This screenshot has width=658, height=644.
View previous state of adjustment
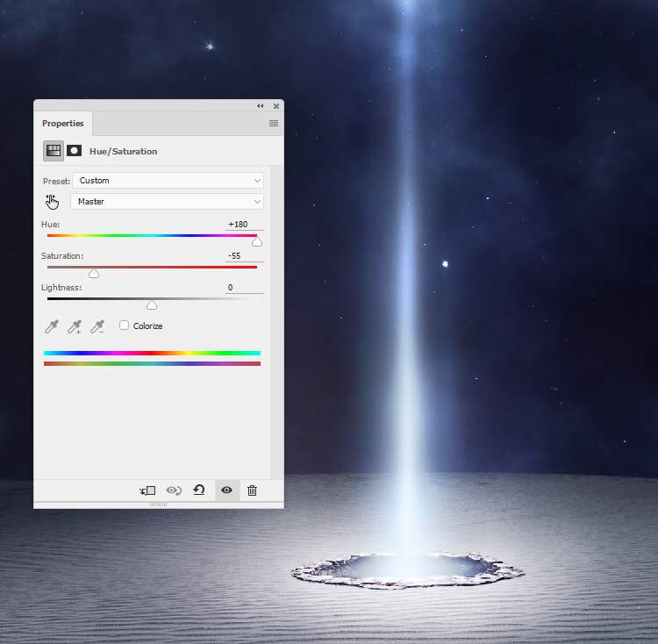[174, 490]
